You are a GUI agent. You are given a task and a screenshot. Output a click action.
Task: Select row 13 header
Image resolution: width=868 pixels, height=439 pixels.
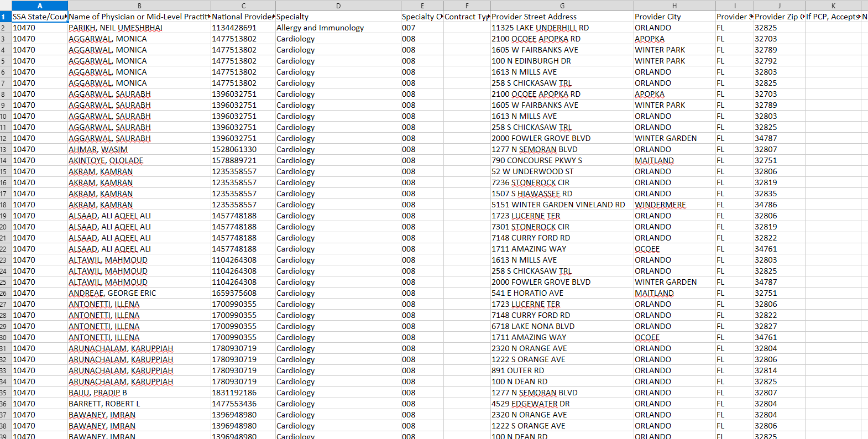(6, 149)
